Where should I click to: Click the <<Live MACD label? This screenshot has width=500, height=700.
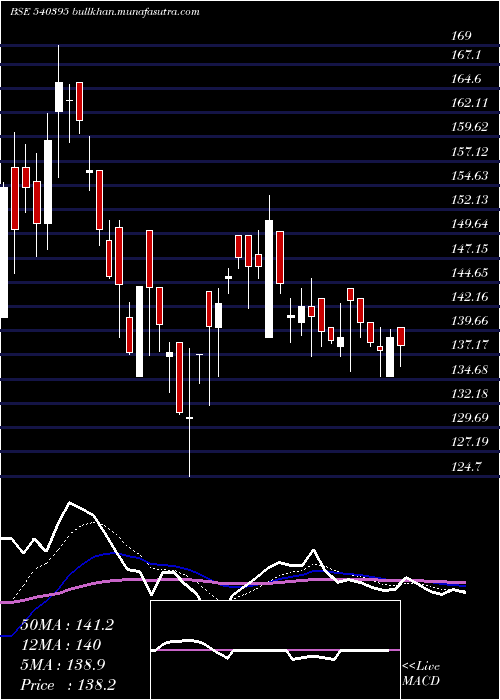click(421, 673)
